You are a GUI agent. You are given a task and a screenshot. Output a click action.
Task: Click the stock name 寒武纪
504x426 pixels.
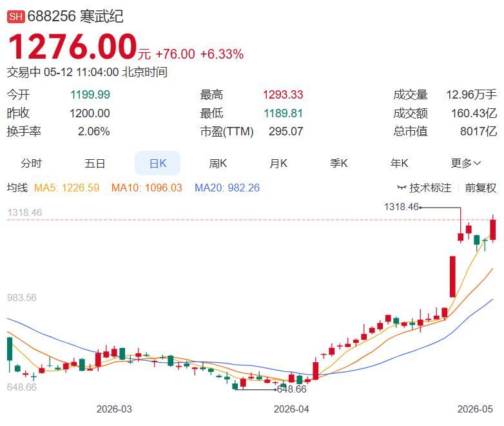[101, 16]
